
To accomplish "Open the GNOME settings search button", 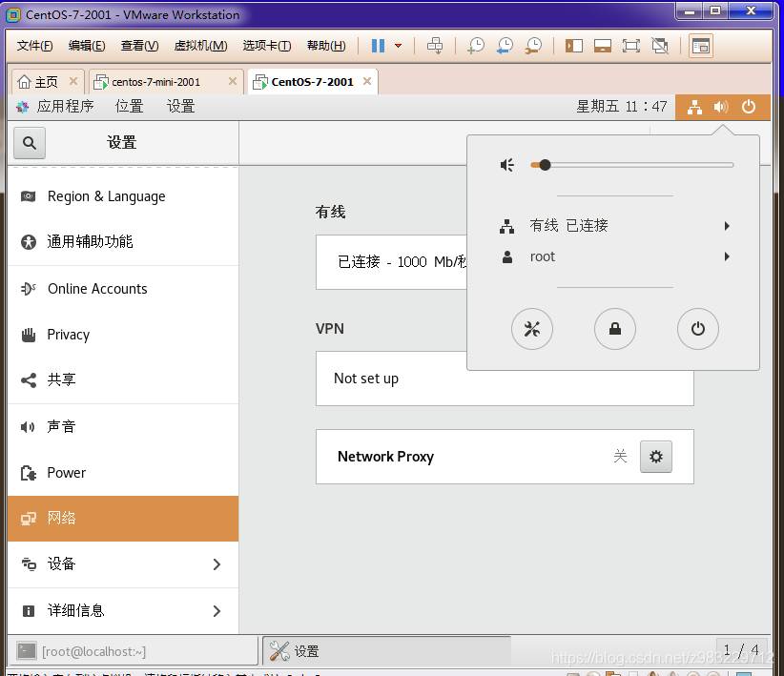I will [30, 143].
